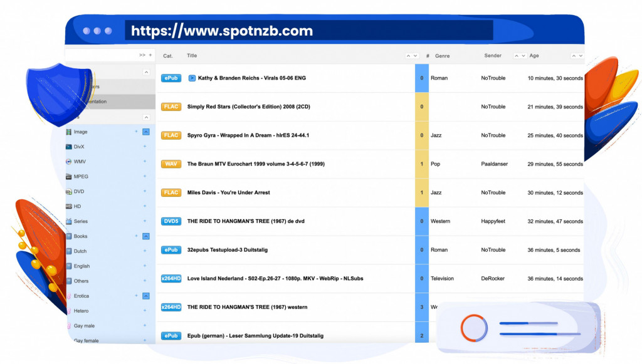
Task: Sort Sender column ascending
Action: tap(517, 56)
